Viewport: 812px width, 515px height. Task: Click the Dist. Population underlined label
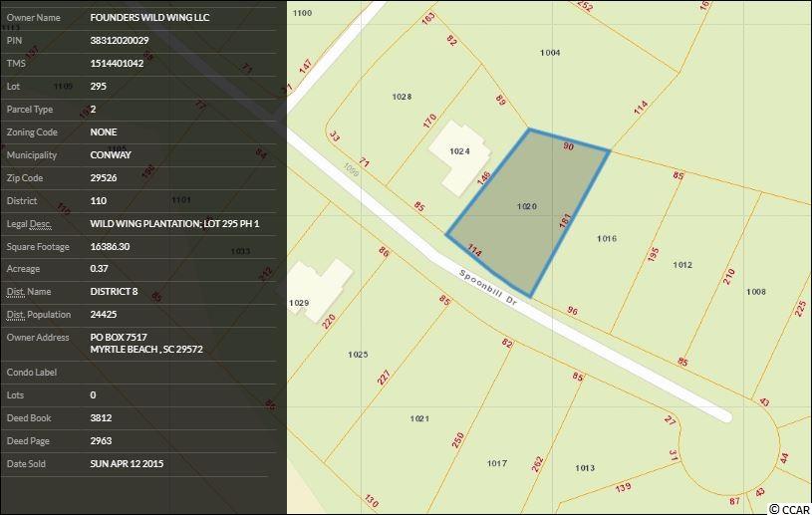pyautogui.click(x=38, y=315)
